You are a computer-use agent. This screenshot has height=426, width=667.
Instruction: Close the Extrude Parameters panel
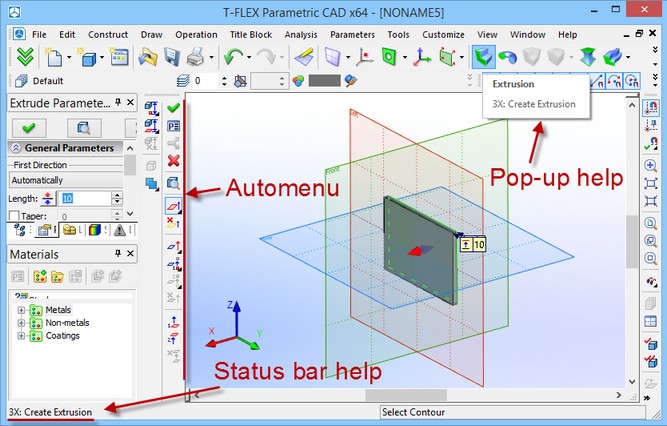point(131,102)
